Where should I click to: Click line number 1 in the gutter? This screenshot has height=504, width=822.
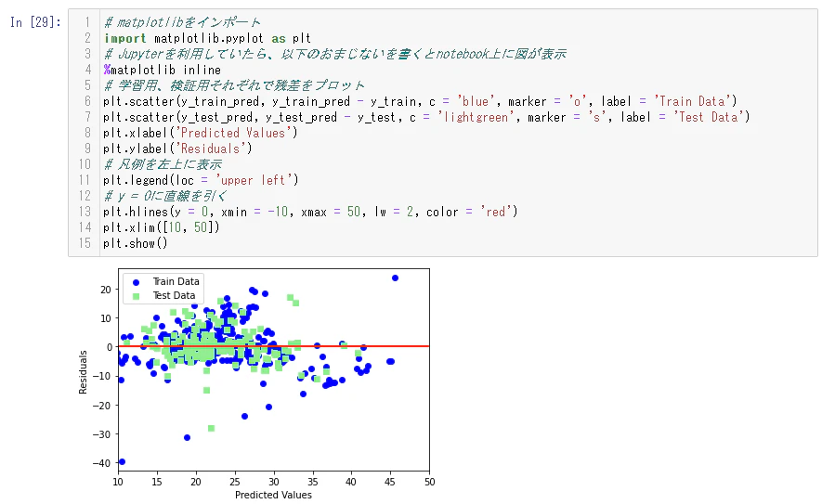coord(87,22)
